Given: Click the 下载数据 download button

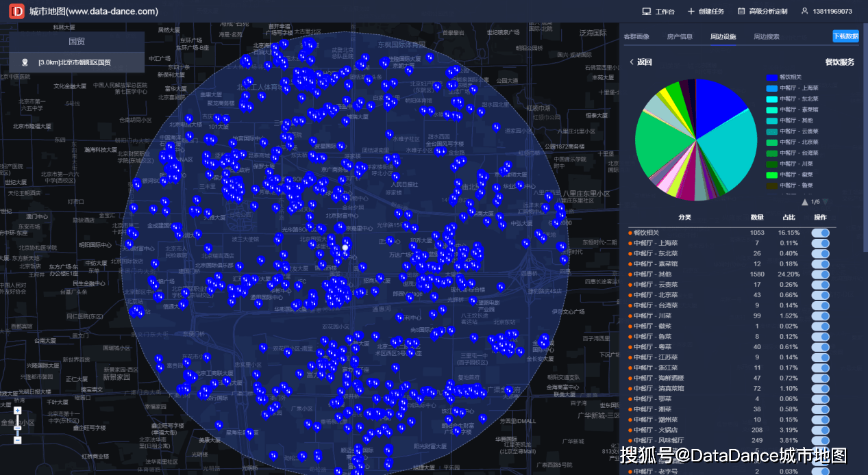Looking at the screenshot, I should coord(845,36).
